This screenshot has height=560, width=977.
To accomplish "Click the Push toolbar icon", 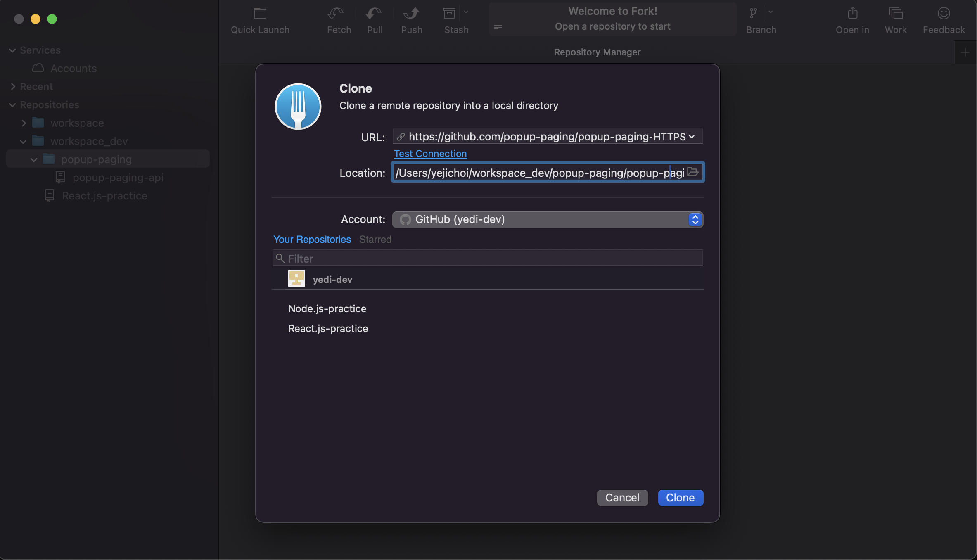I will click(x=411, y=14).
